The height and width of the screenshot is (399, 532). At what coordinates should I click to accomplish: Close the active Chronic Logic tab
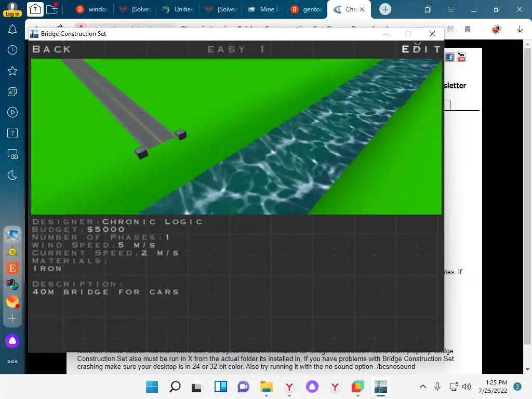pos(362,9)
